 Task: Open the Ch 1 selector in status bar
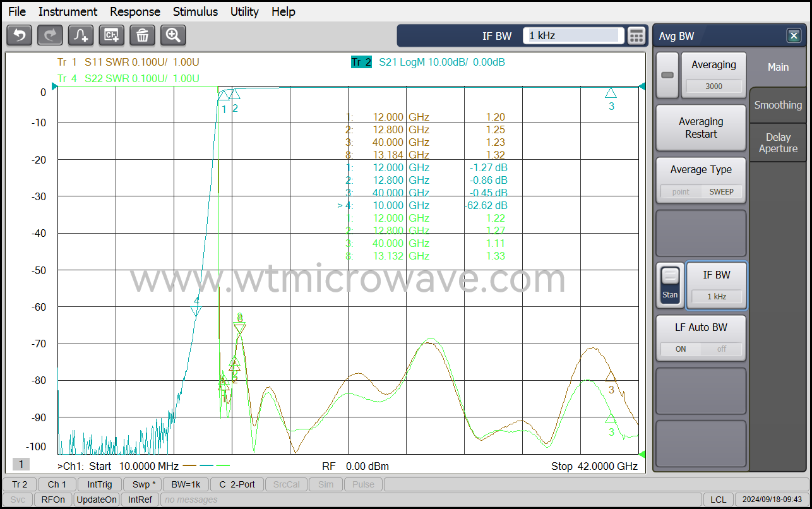pos(56,484)
